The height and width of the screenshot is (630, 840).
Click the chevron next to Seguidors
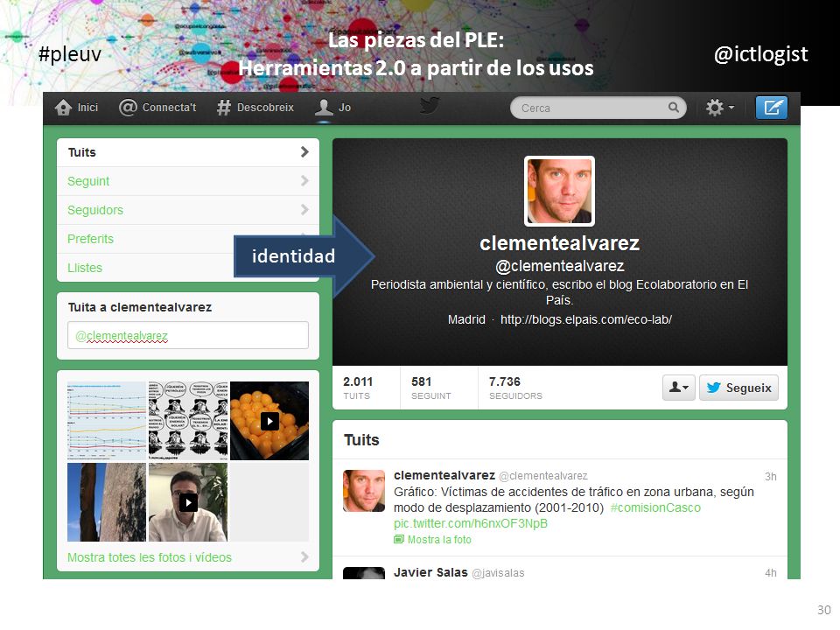[304, 209]
